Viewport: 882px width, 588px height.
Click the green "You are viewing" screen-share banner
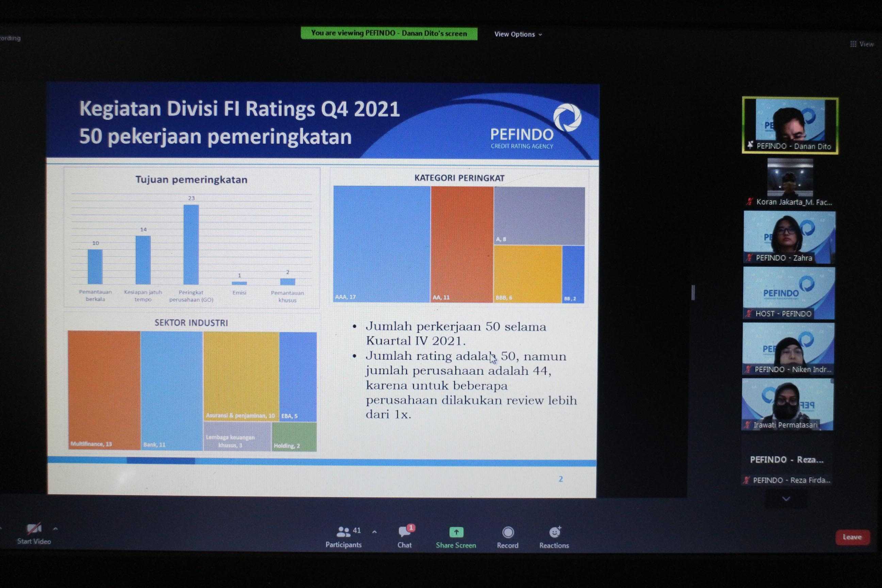(389, 33)
